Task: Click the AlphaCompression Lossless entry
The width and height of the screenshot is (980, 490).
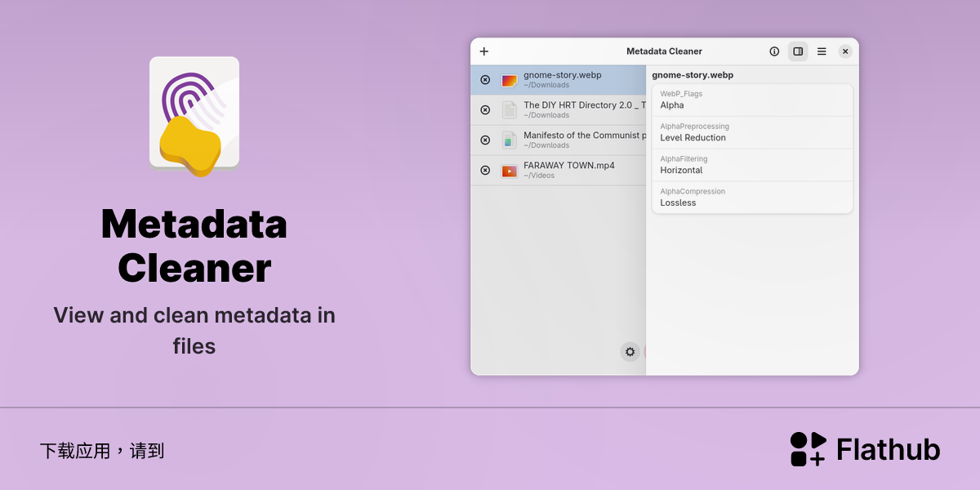Action: click(752, 198)
